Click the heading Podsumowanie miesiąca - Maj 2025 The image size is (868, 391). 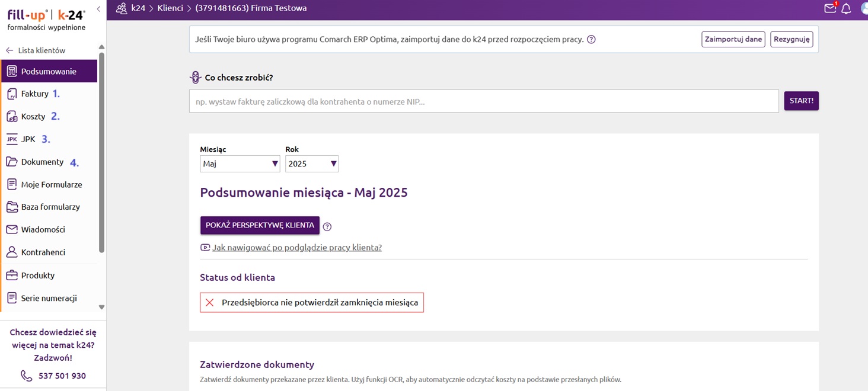[304, 193]
